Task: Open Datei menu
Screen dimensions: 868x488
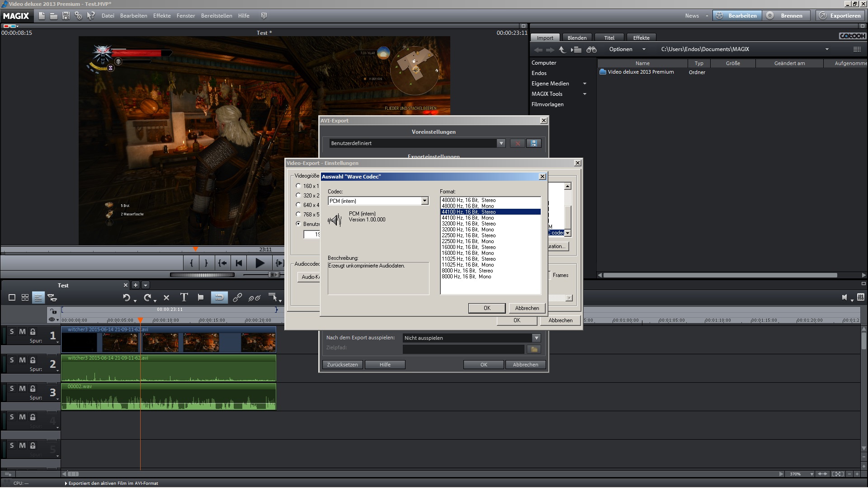Action: point(108,16)
